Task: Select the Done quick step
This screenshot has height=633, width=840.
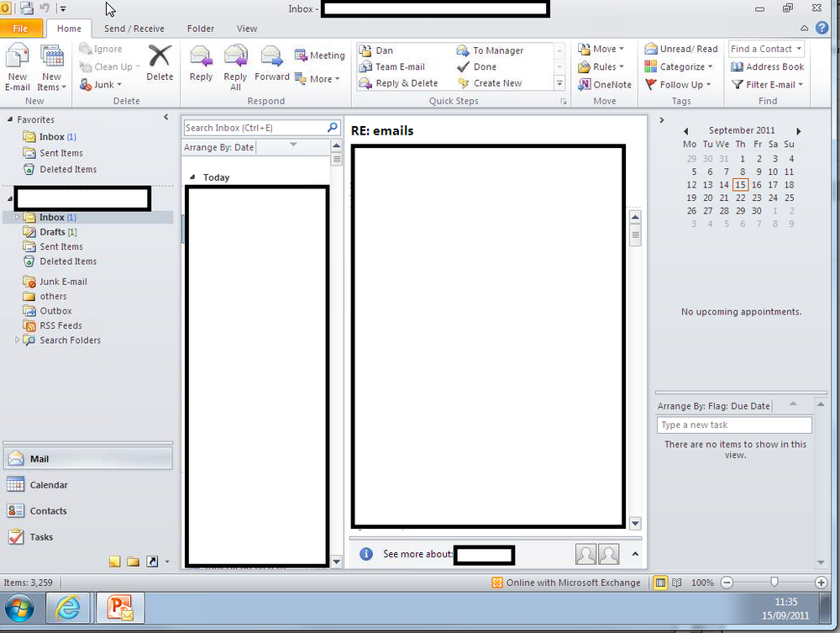Action: click(x=476, y=67)
